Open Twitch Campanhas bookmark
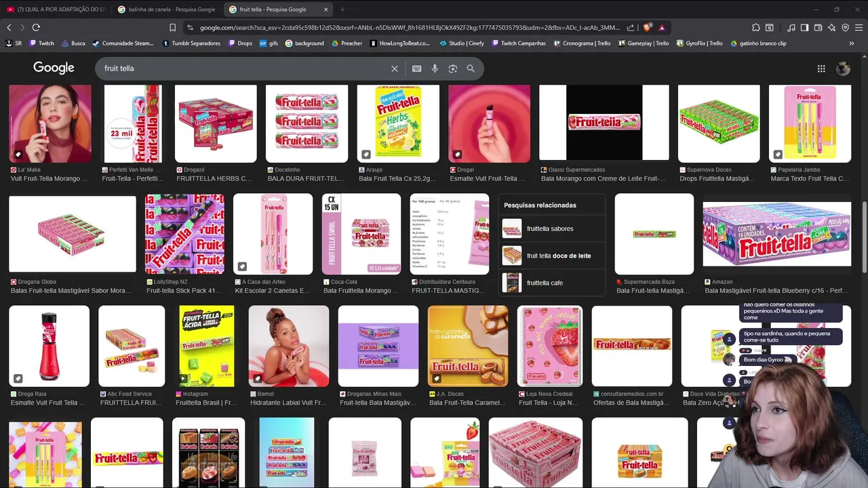868x488 pixels. click(x=519, y=43)
